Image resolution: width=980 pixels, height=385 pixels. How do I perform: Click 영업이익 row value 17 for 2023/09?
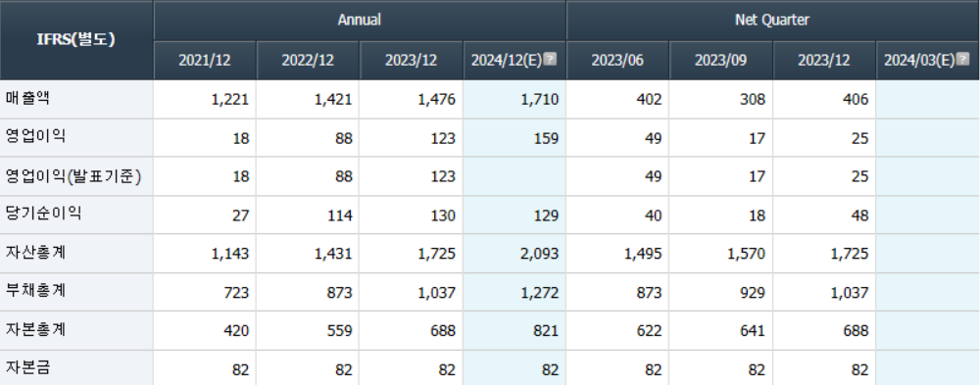(x=757, y=139)
